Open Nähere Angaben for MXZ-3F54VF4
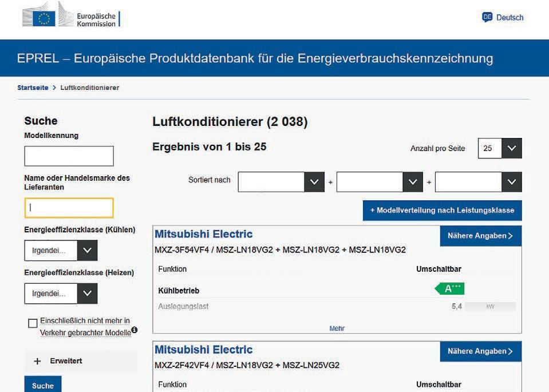Screen dimensions: 549x392 pyautogui.click(x=481, y=236)
